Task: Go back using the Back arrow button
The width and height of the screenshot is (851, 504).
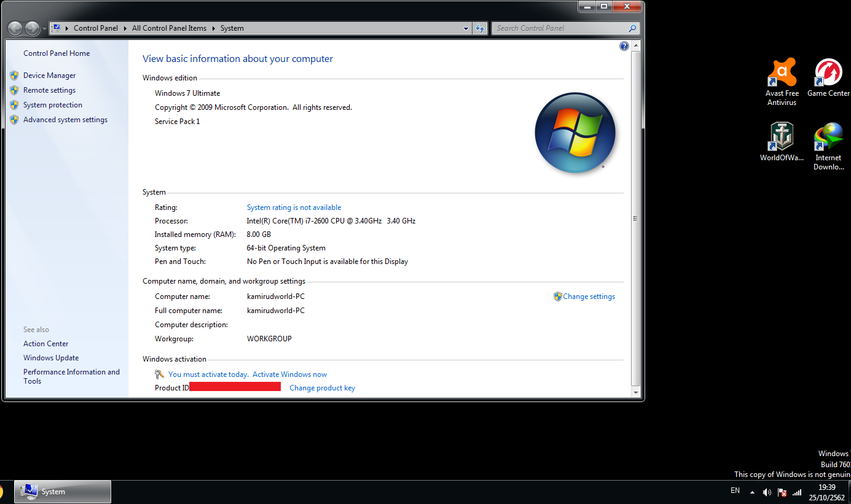Action: (15, 28)
